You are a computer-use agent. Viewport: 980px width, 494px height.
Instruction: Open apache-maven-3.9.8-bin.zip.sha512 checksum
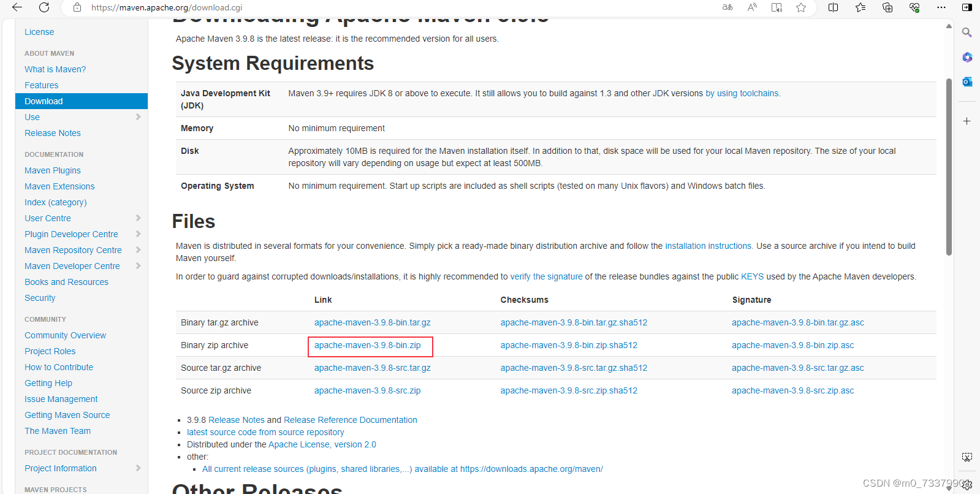[x=569, y=345]
